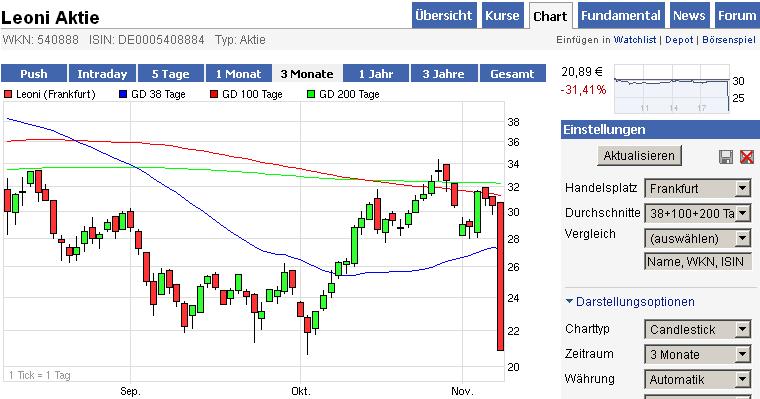Switch to the Übersicht tab
The image size is (760, 399).
click(x=444, y=16)
